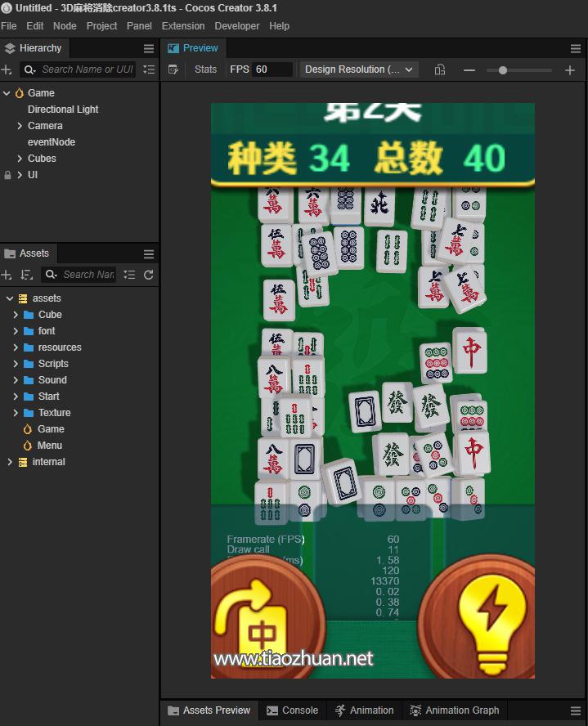Collapse the Game root node
This screenshot has width=588, height=726.
point(7,93)
